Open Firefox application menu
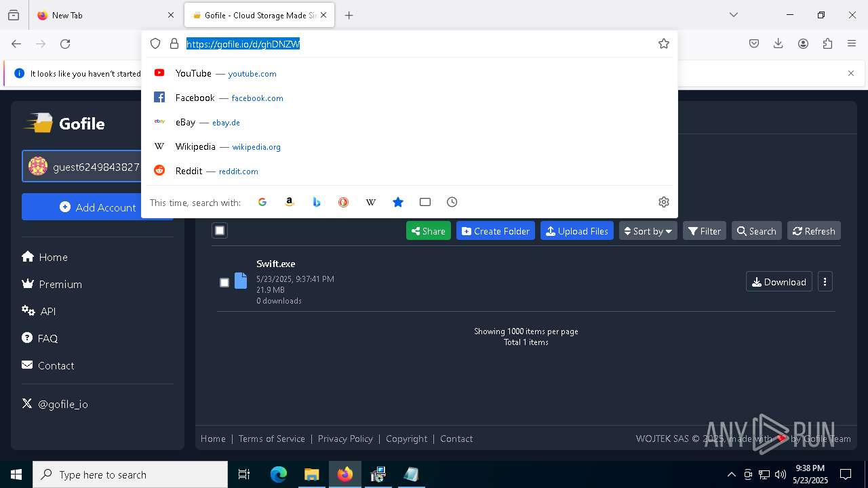Image resolution: width=868 pixels, height=488 pixels. 852,43
